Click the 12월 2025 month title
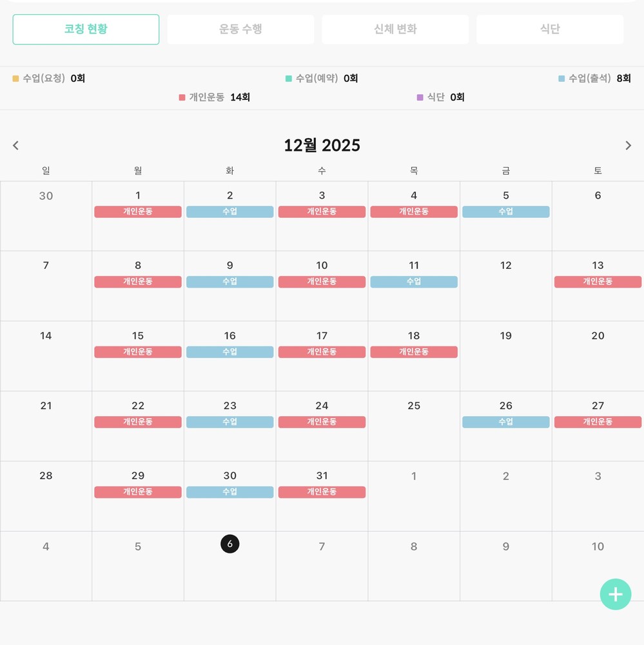 (x=322, y=146)
